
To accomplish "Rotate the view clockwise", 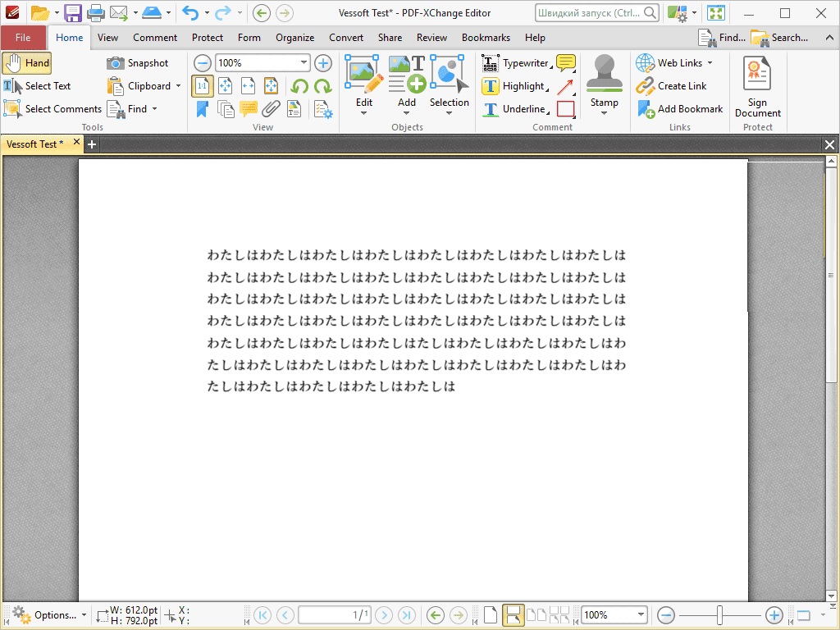I will (322, 86).
